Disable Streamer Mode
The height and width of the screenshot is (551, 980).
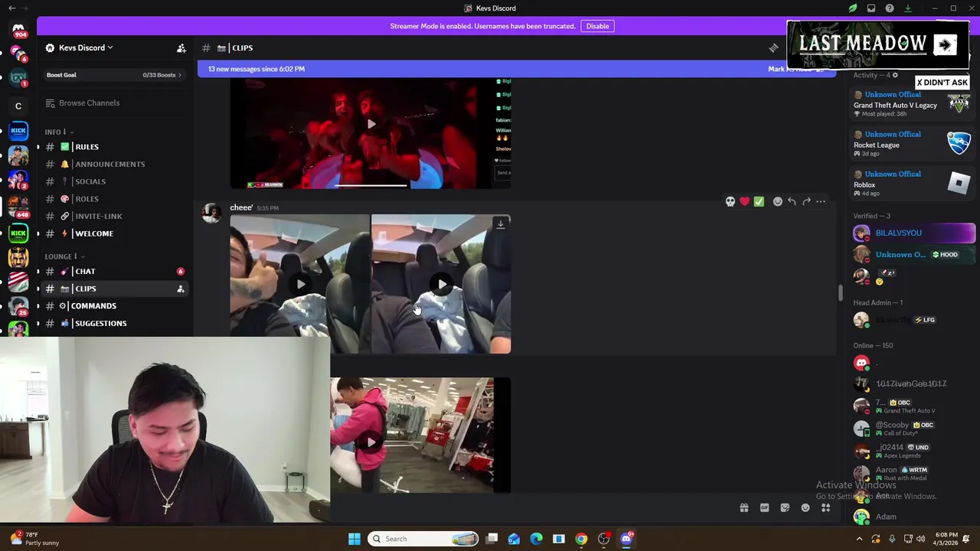(x=597, y=26)
